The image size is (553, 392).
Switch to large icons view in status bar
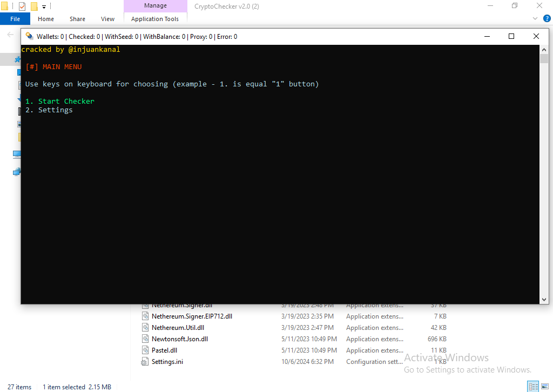(544, 387)
